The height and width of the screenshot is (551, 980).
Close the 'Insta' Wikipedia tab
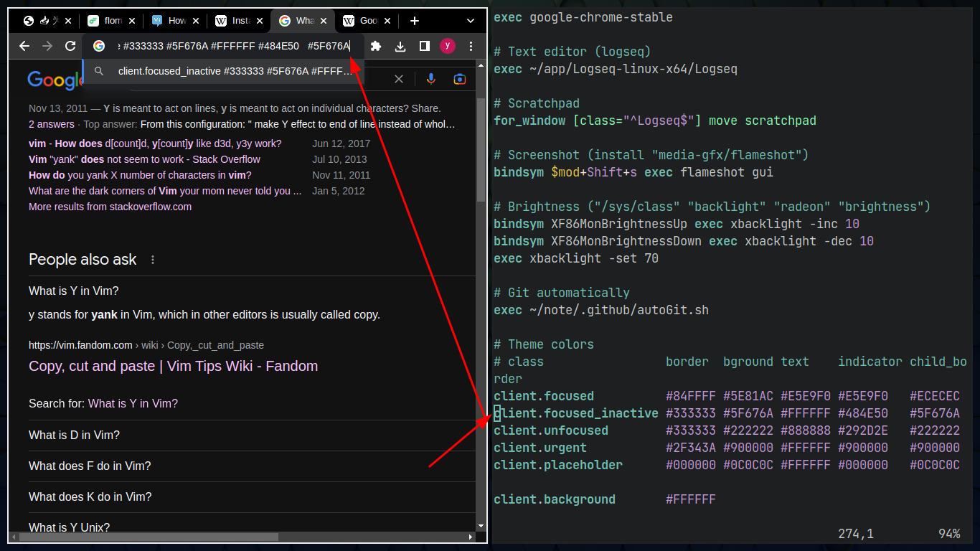[260, 21]
